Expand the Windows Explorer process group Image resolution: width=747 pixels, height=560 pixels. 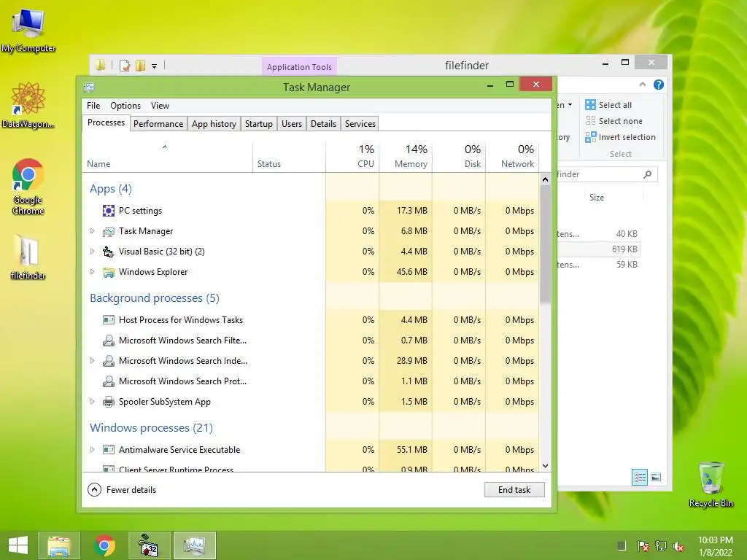pos(93,272)
